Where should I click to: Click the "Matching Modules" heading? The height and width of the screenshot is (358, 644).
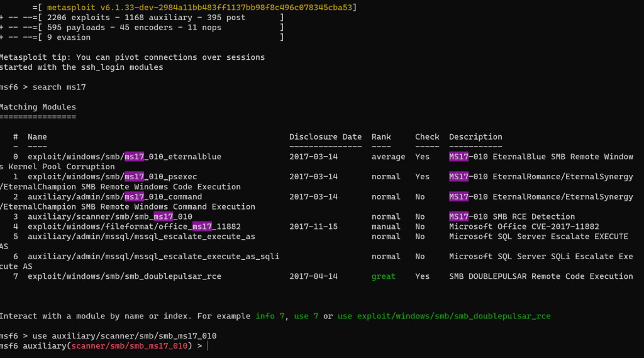[x=38, y=107]
